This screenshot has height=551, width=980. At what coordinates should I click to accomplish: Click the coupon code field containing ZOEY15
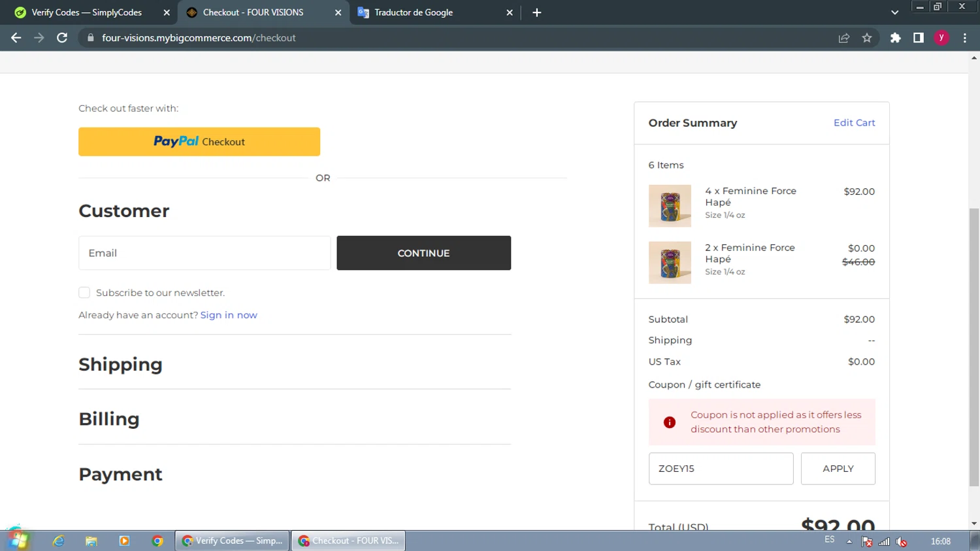(x=721, y=469)
